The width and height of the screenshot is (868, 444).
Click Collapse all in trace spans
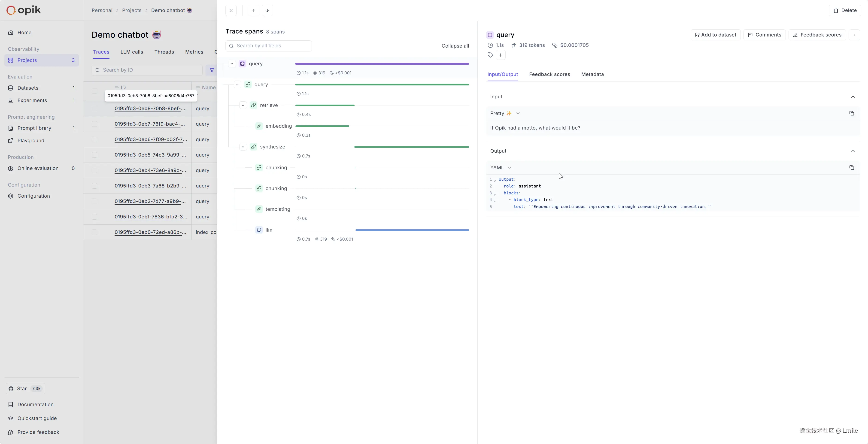coord(455,46)
